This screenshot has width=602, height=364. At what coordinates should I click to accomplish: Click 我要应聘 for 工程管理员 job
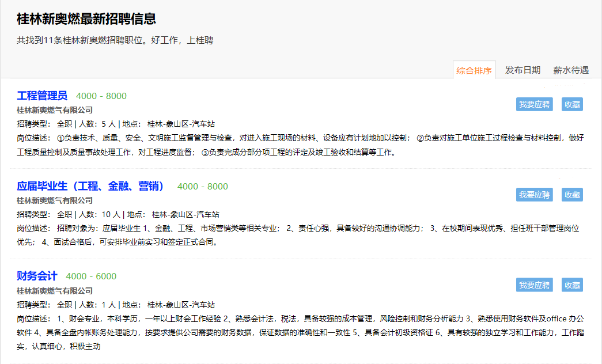pos(535,104)
